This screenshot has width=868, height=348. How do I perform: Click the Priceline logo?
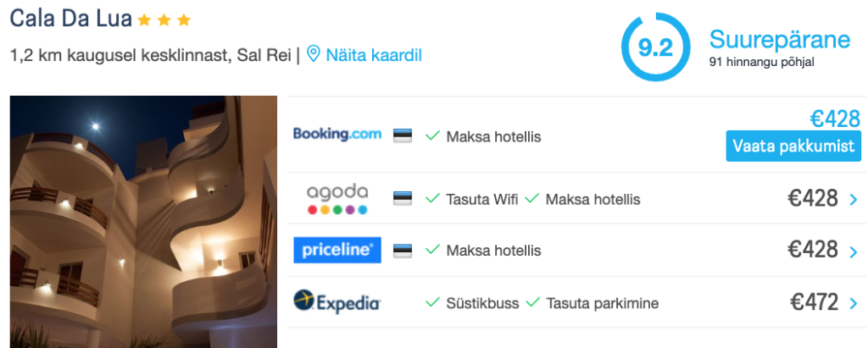337,250
